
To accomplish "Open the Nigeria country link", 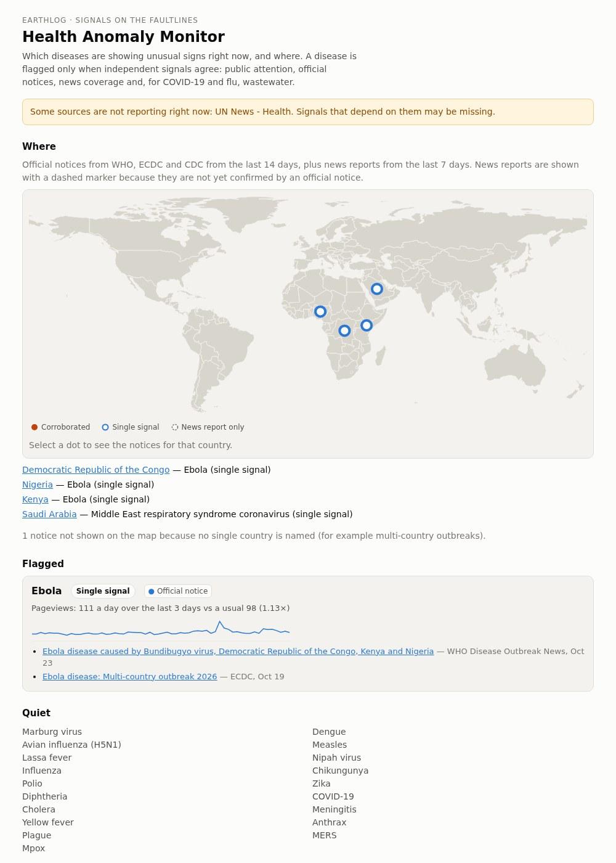I will [x=38, y=485].
